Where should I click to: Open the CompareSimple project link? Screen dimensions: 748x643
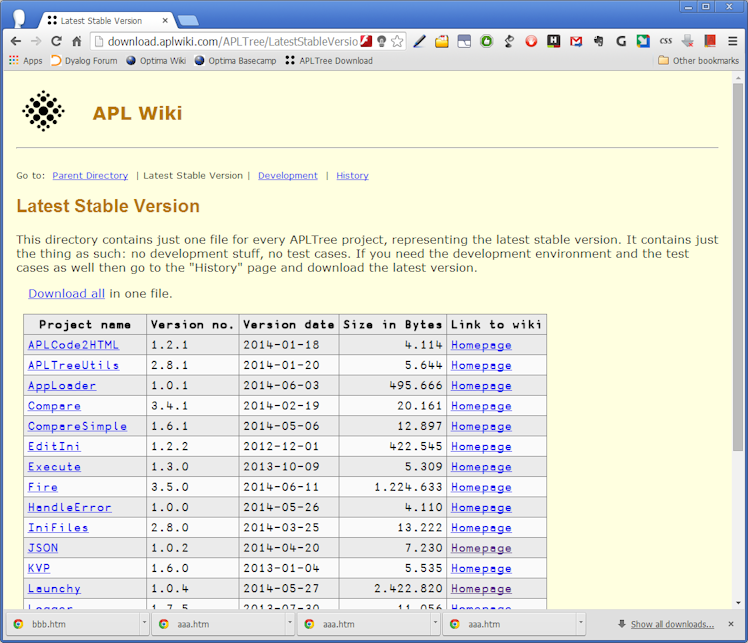(x=77, y=426)
